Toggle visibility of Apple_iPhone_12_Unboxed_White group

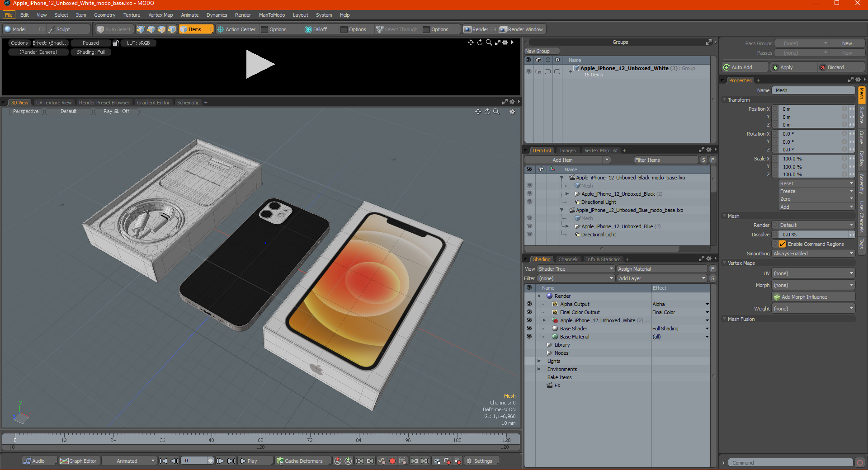[528, 71]
